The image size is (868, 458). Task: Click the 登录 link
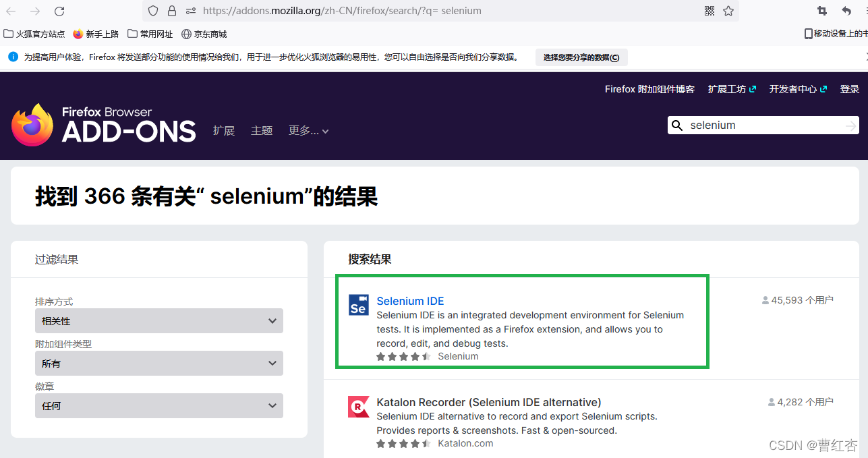850,89
